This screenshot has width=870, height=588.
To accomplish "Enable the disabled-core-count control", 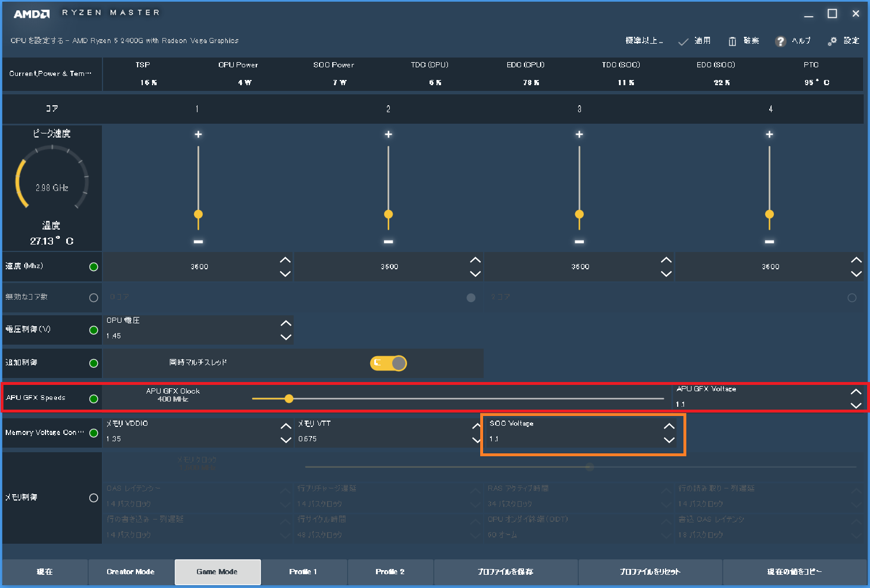I will 94,298.
